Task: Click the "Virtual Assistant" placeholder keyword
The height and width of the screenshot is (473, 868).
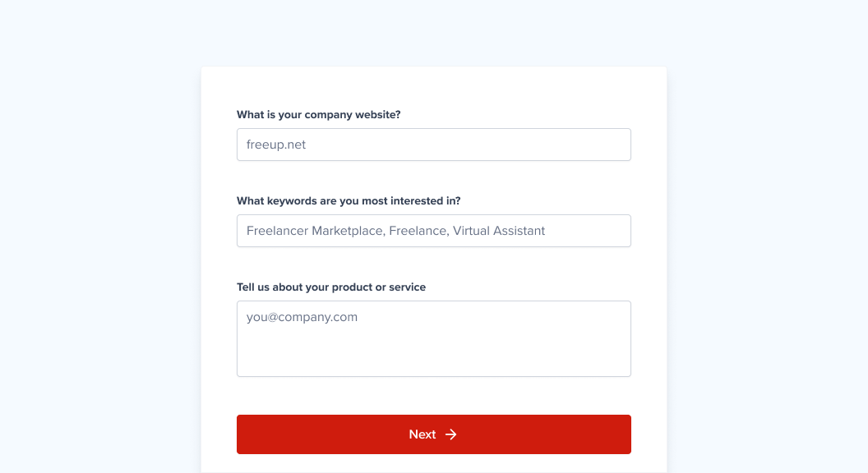Action: point(499,231)
